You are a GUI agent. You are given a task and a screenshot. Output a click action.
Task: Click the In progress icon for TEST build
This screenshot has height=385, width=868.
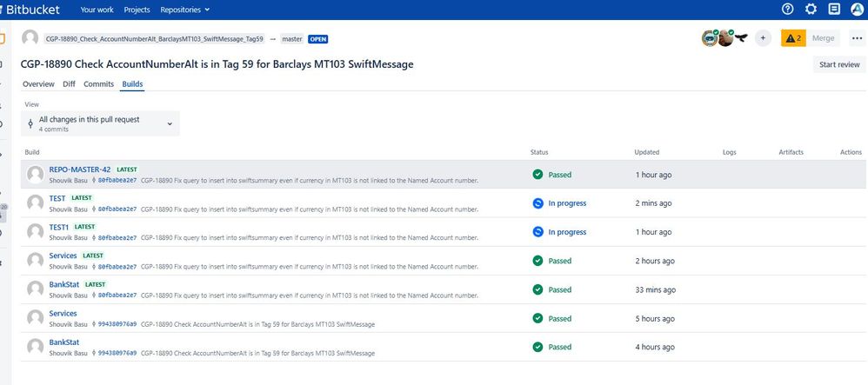[x=537, y=203]
